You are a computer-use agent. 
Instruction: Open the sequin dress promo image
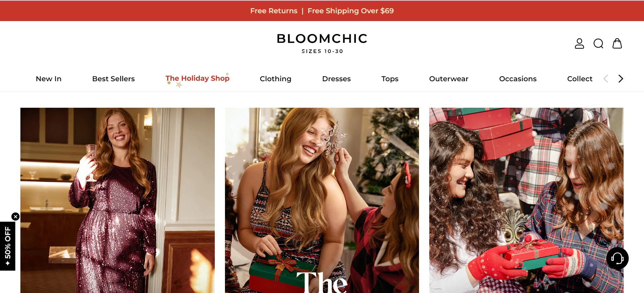tap(118, 200)
